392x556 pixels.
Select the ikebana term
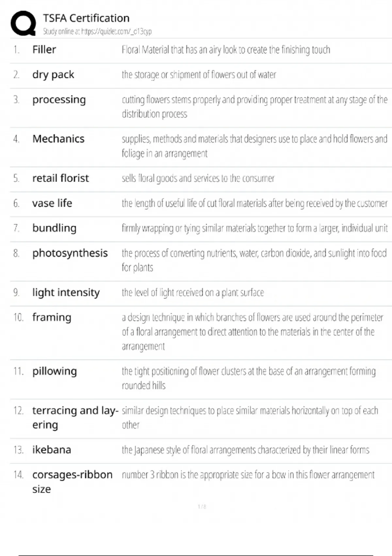[51, 450]
